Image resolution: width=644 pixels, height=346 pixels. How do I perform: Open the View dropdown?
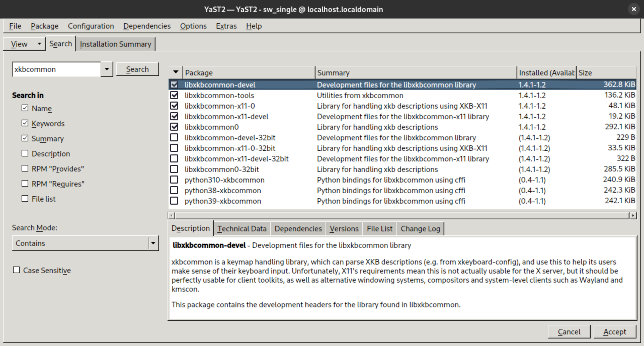pos(24,44)
